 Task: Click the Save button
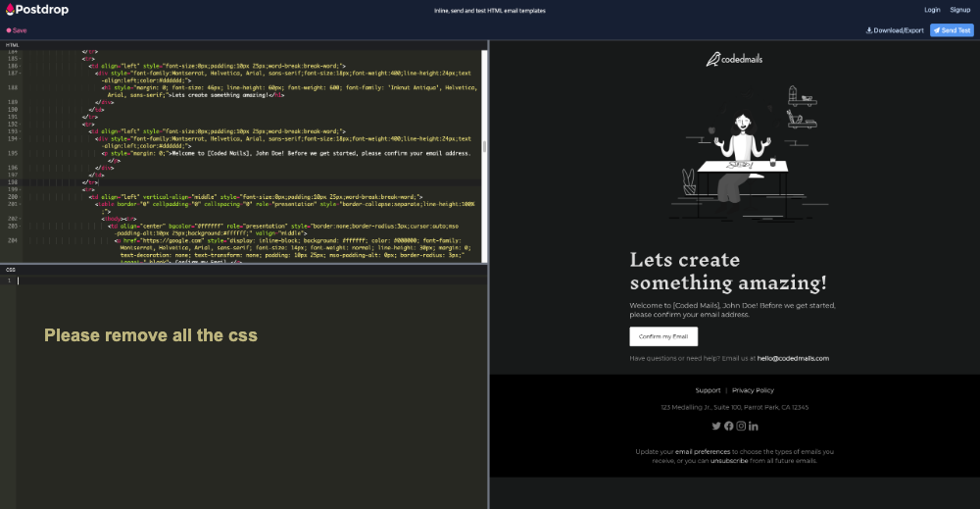17,30
